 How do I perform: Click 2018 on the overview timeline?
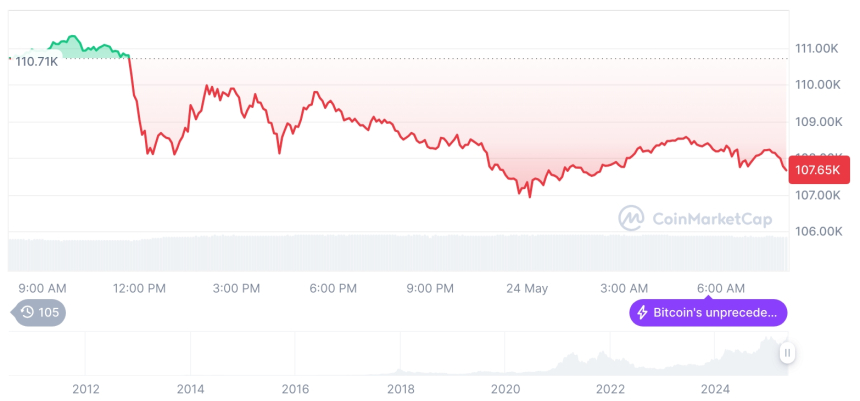[x=401, y=389]
